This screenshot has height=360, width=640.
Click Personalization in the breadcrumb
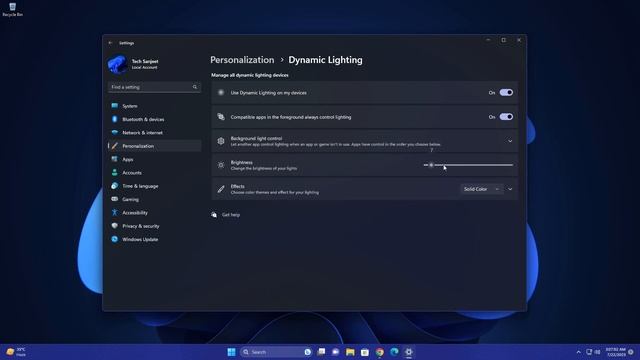tap(242, 60)
